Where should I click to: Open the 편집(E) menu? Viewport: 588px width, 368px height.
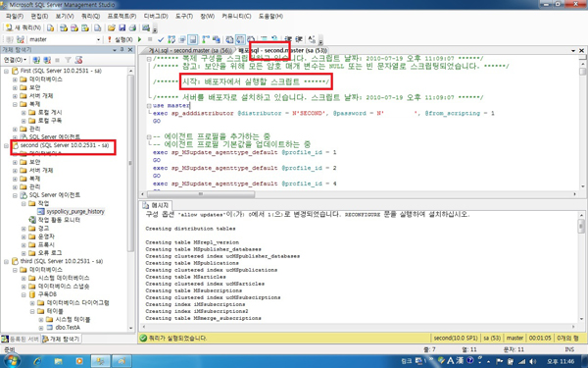tap(39, 16)
